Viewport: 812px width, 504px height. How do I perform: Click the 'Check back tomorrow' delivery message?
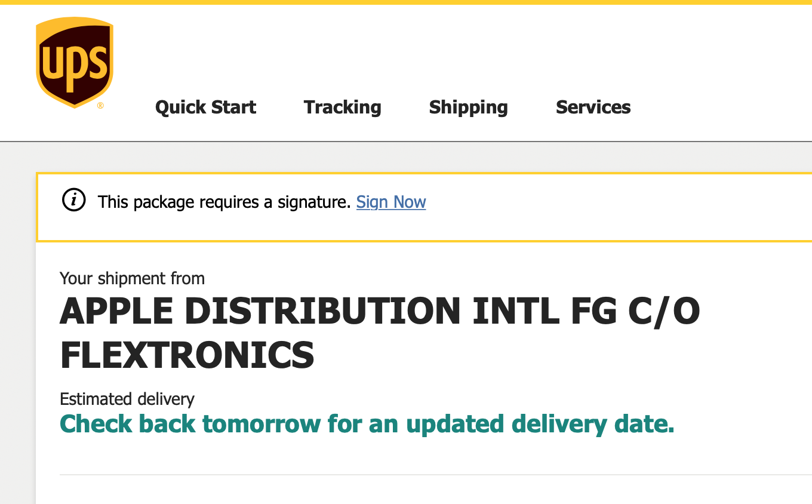[367, 424]
